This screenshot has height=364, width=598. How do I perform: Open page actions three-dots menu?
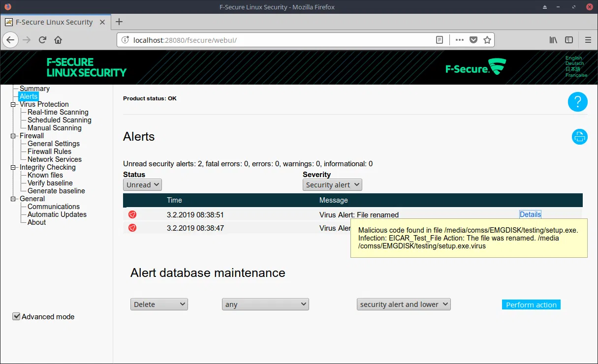tap(459, 40)
